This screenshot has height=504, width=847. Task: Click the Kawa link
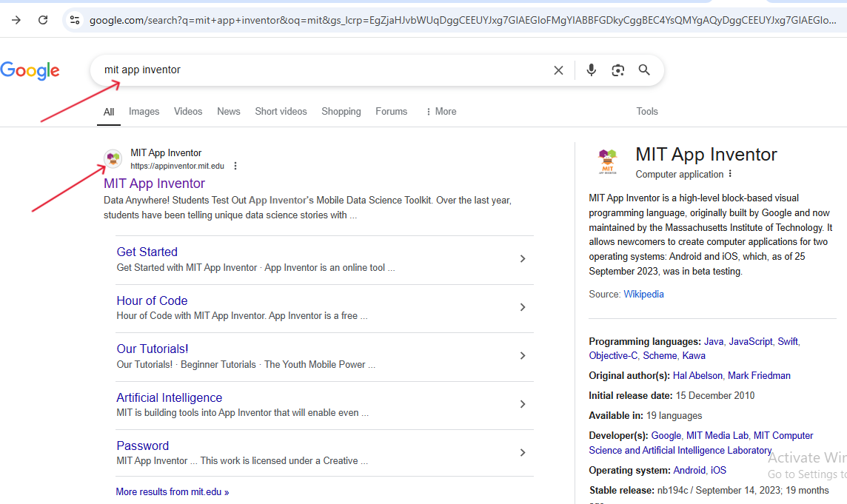694,355
